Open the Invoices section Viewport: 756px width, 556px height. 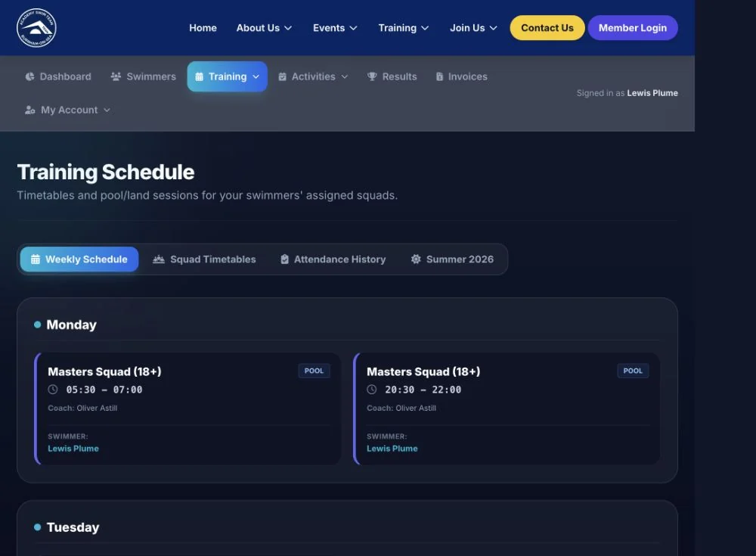tap(461, 76)
